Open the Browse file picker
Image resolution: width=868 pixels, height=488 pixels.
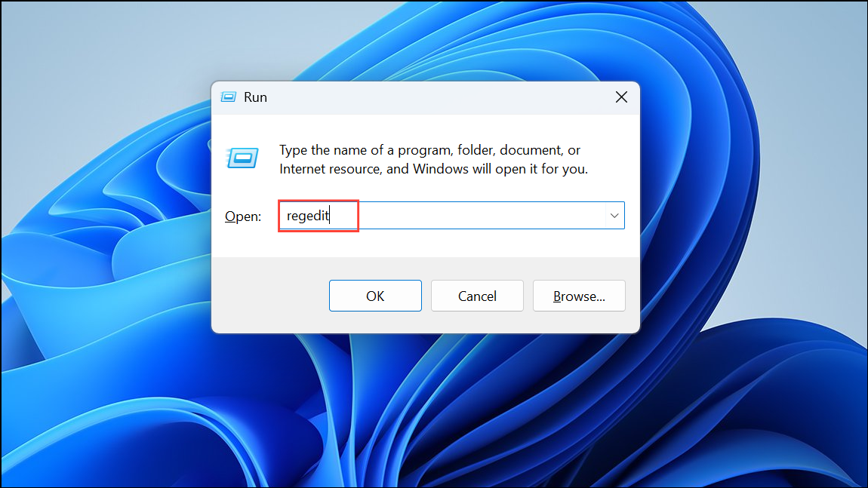point(579,295)
